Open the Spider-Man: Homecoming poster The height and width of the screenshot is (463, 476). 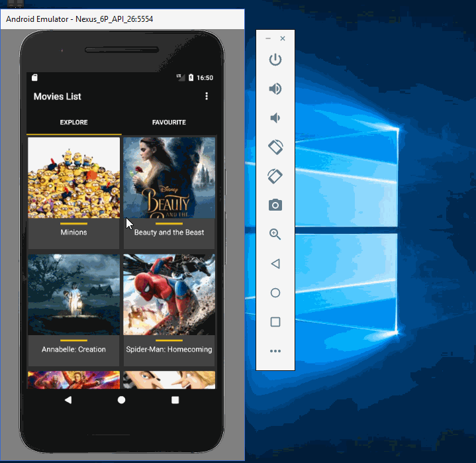coord(169,295)
